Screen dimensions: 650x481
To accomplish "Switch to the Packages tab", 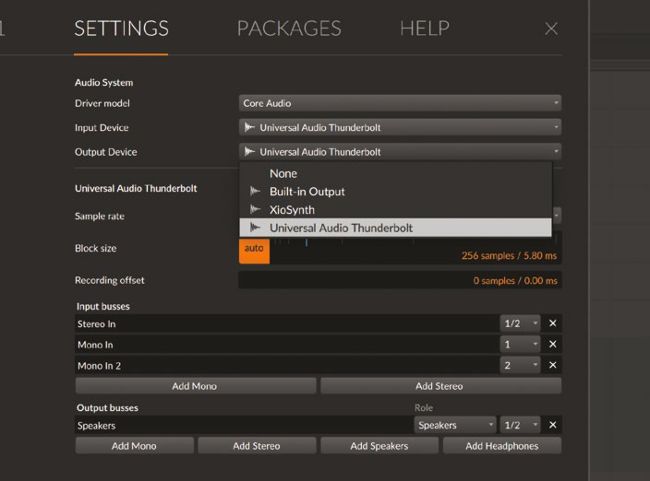I will pos(289,29).
